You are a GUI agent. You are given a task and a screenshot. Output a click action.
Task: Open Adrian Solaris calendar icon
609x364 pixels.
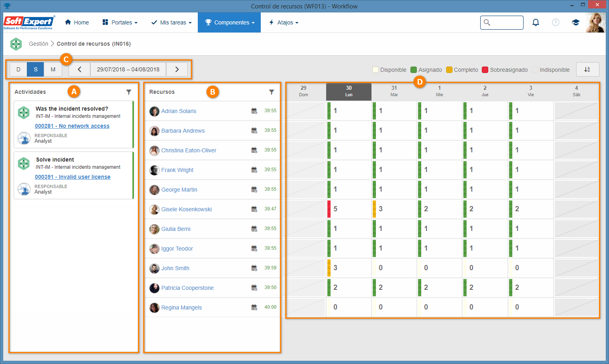pyautogui.click(x=254, y=111)
